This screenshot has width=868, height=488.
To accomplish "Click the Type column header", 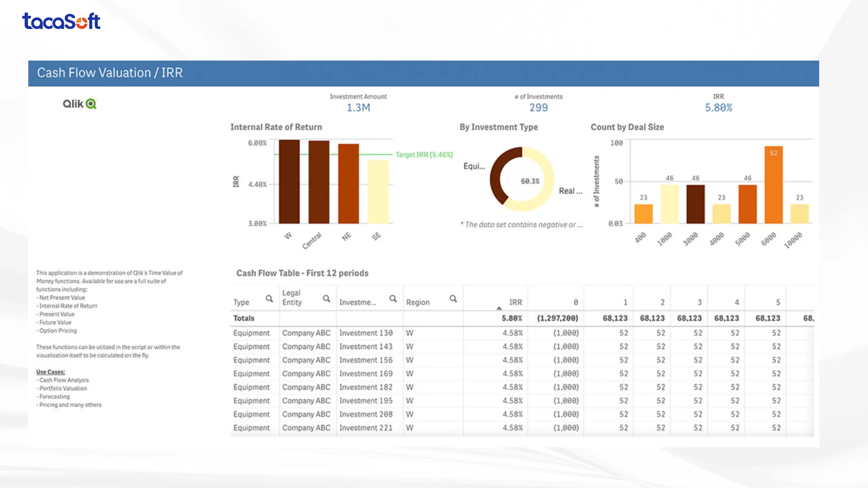I will [x=241, y=302].
